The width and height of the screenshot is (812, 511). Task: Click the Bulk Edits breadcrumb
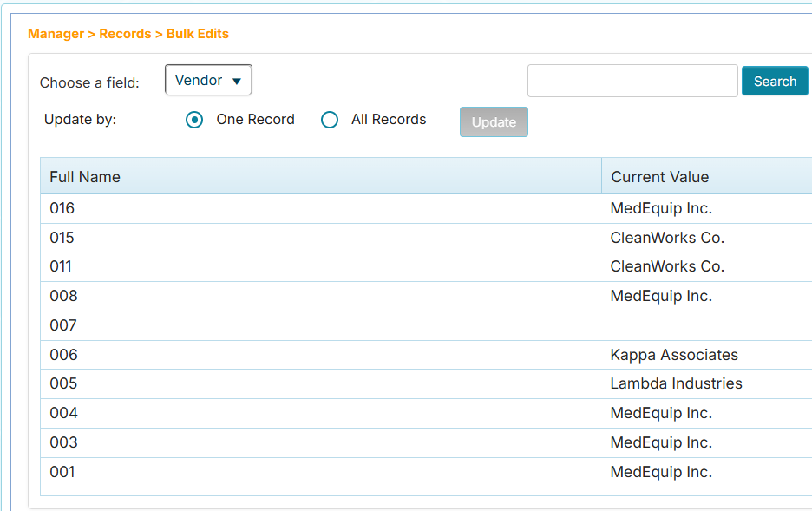pos(196,33)
